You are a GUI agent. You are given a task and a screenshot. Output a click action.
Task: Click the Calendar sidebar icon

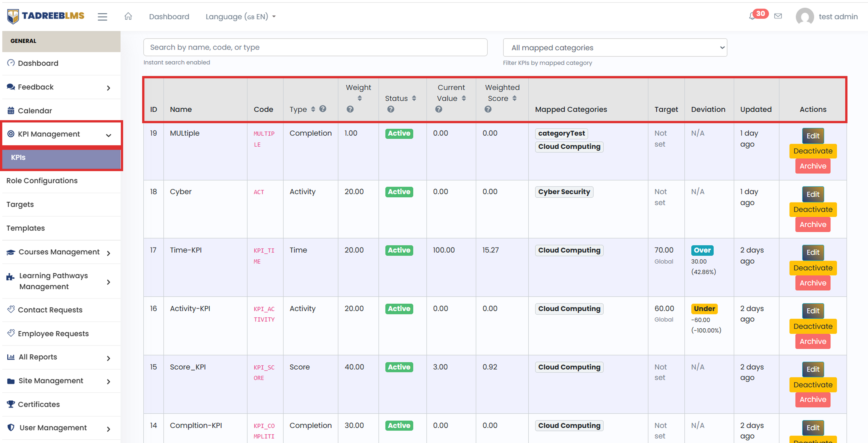11,111
